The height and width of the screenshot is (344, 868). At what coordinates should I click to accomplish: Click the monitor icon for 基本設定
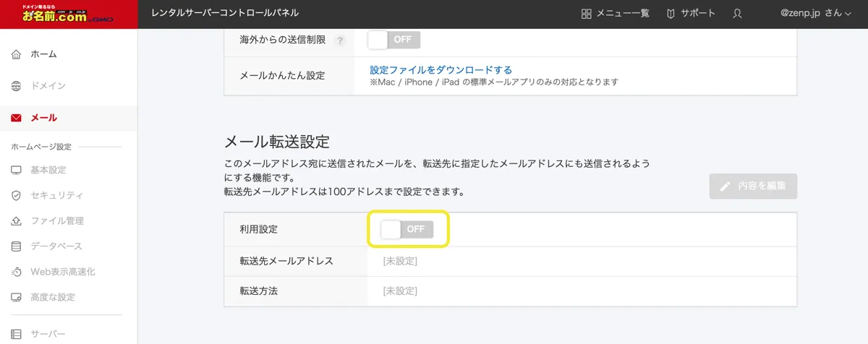tap(17, 171)
